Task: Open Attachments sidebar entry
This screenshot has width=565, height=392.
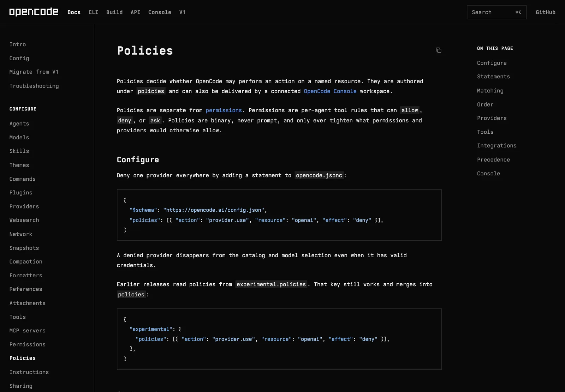Action: coord(28,303)
